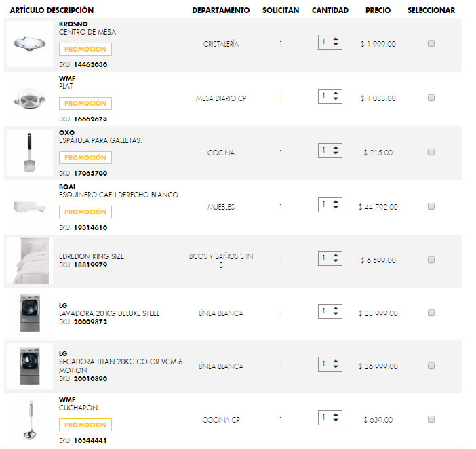Click the Krosno centro de mesa product image
The height and width of the screenshot is (449, 476).
(29, 44)
